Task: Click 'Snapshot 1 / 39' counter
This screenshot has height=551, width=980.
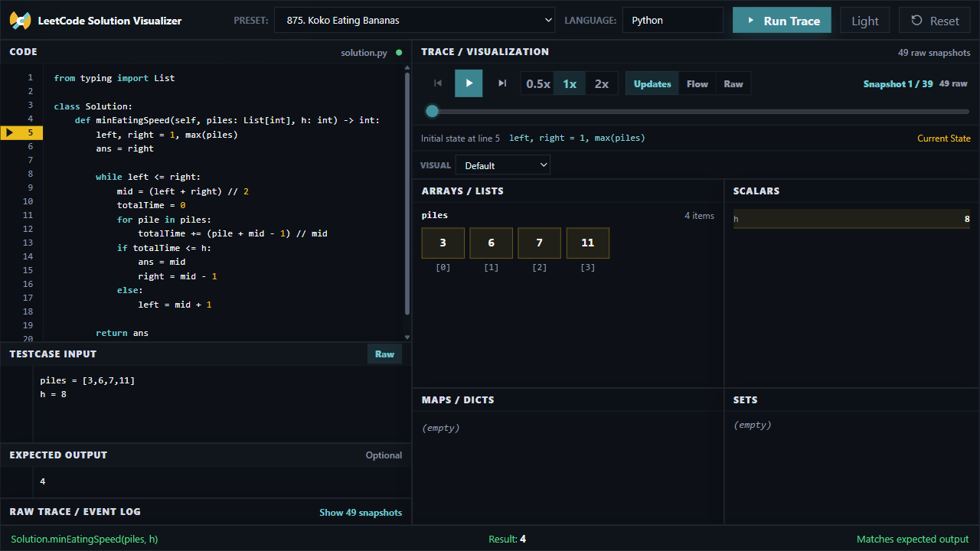Action: pos(898,84)
